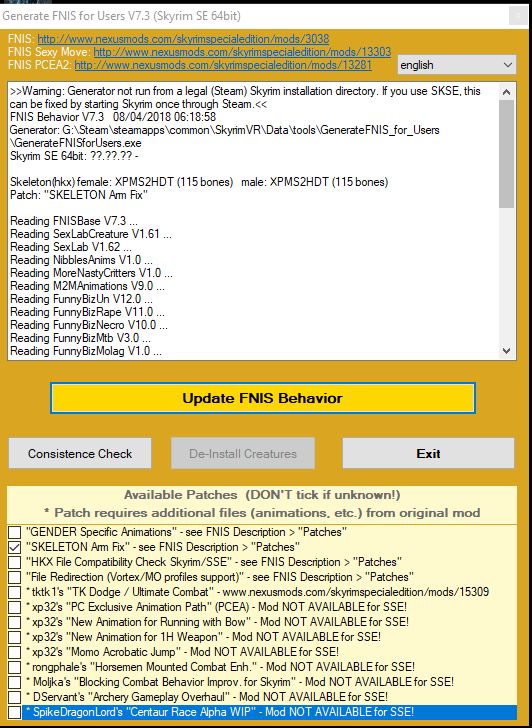
Task: Tick the TK Dodge / Ultimate Combat checkbox
Action: tap(15, 592)
